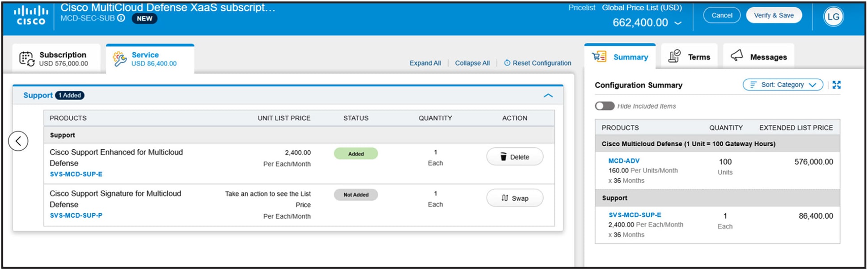
Task: Click the Subscription calendar icon
Action: click(27, 59)
